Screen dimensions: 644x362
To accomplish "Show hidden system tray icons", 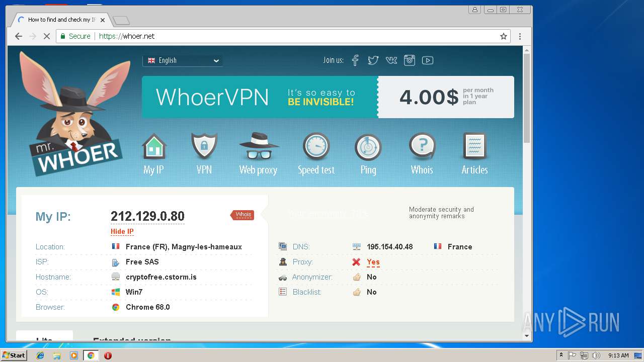I will tap(561, 355).
